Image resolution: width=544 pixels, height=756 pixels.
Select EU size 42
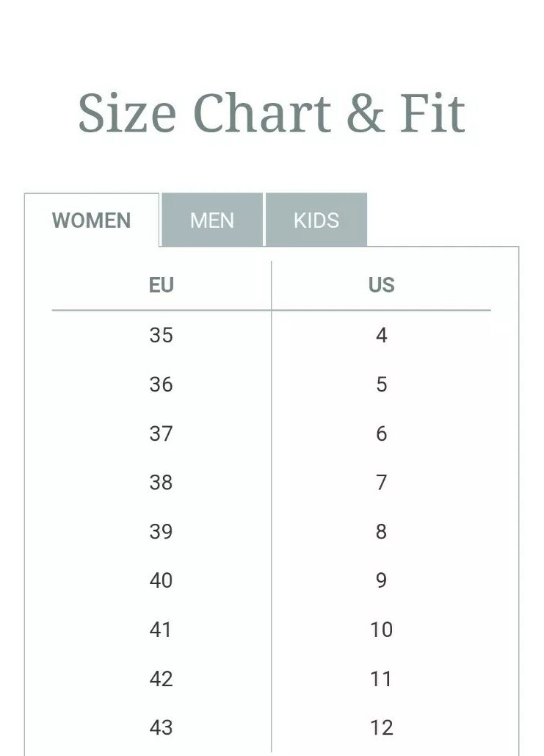(x=161, y=678)
